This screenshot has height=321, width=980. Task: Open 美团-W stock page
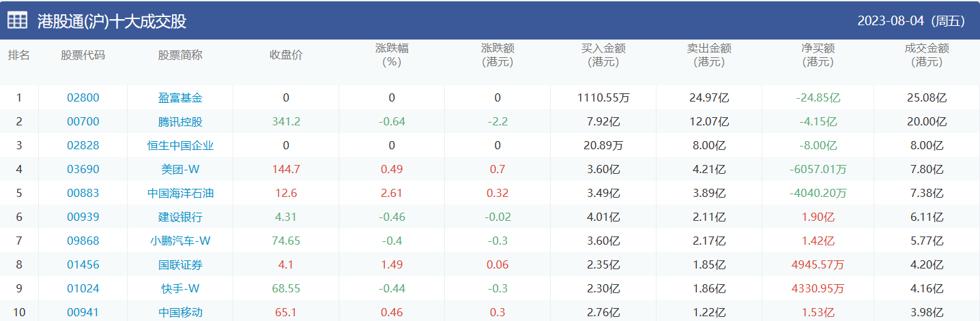click(180, 169)
